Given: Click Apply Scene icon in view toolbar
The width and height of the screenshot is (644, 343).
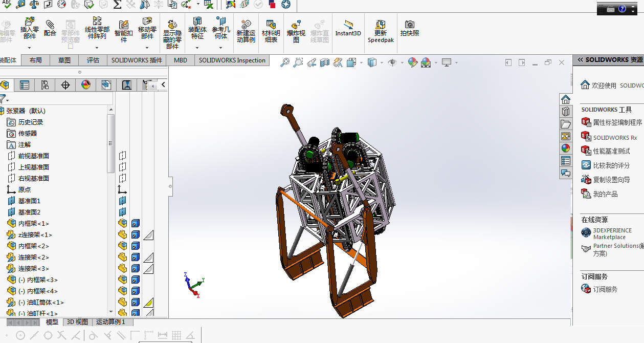Looking at the screenshot, I should (x=426, y=62).
